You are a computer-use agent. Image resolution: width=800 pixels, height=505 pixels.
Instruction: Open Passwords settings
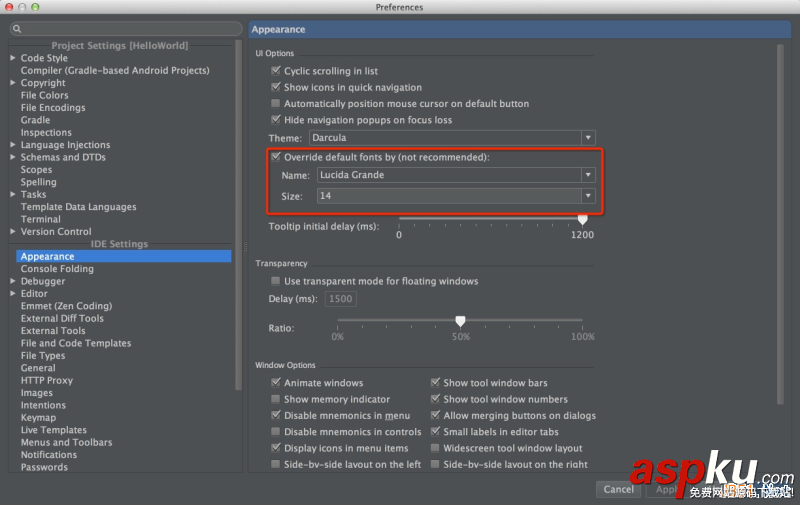click(44, 467)
